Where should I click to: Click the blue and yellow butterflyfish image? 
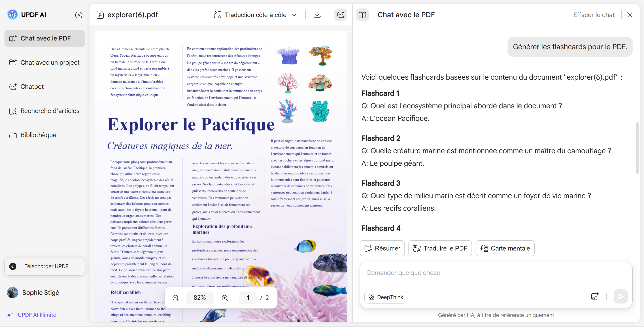(x=306, y=246)
